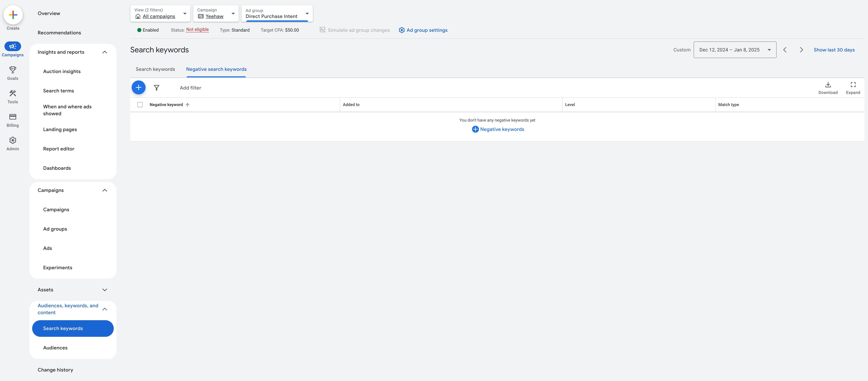Image resolution: width=868 pixels, height=381 pixels.
Task: Go to next date range arrow
Action: 801,50
